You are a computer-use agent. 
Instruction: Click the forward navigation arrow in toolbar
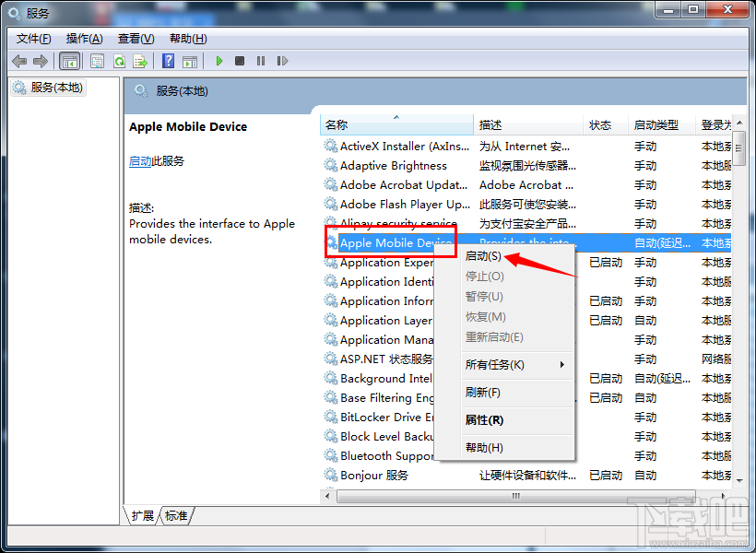pos(39,61)
